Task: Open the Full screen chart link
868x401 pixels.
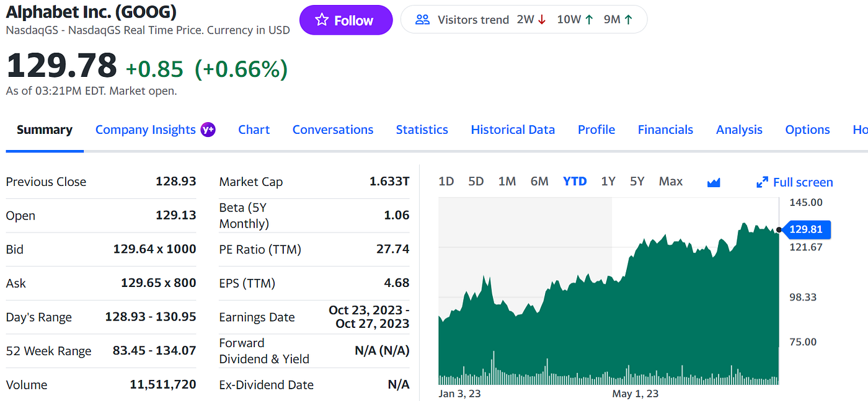Action: [x=802, y=182]
